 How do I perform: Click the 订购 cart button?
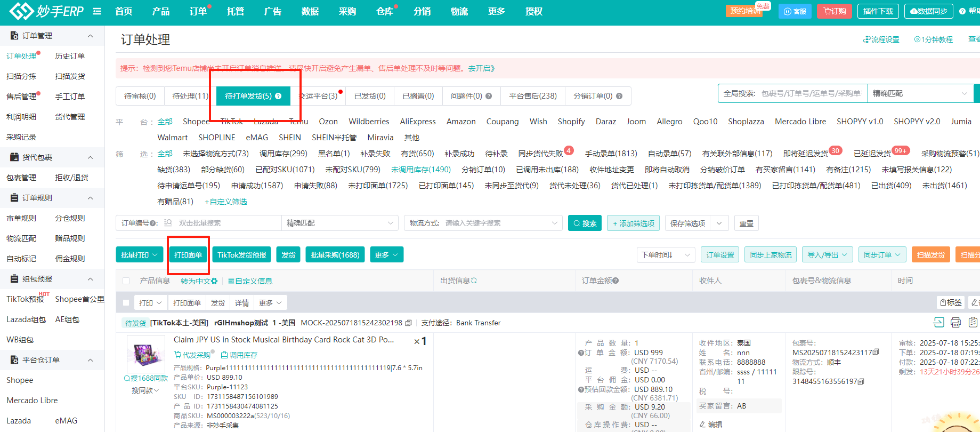pos(835,11)
